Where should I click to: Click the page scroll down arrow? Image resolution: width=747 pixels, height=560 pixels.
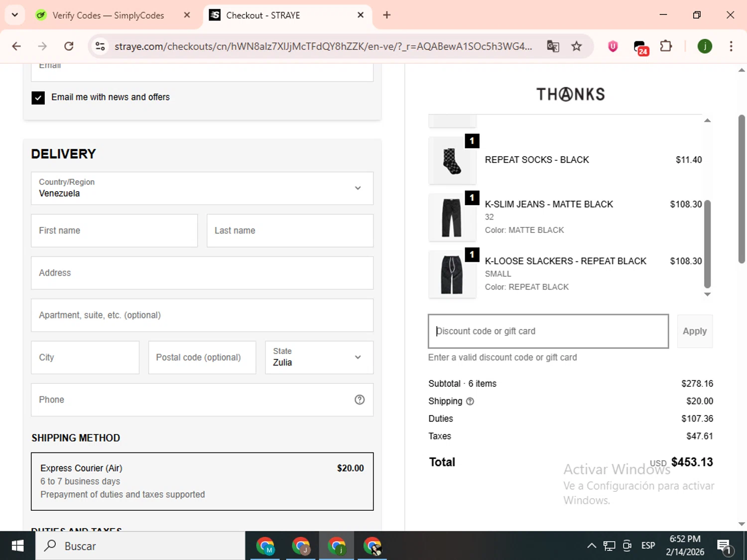(742, 524)
